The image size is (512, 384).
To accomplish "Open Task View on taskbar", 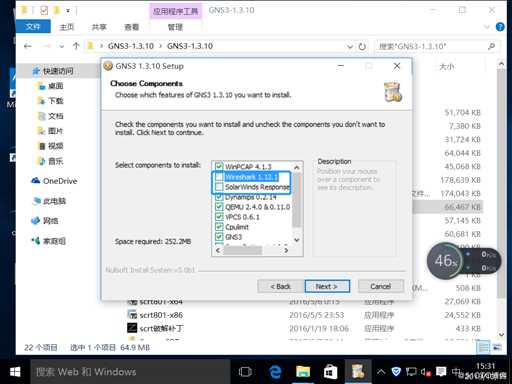I will (x=245, y=372).
